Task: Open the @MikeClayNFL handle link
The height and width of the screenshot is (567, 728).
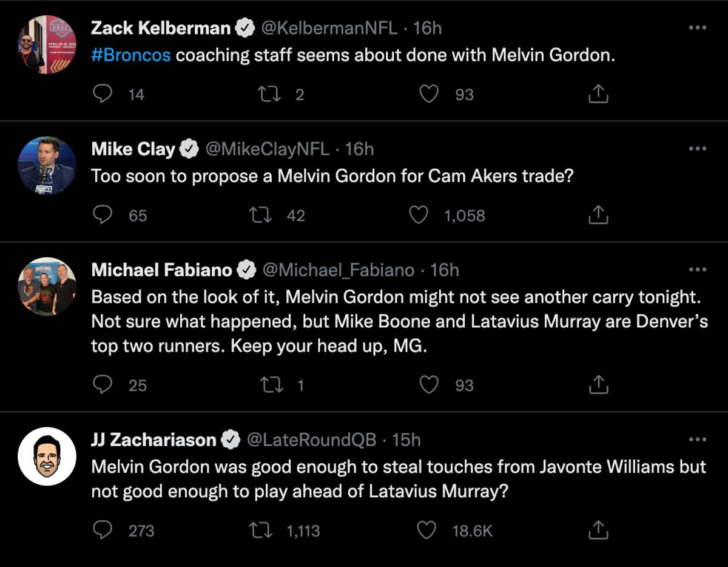Action: (266, 149)
